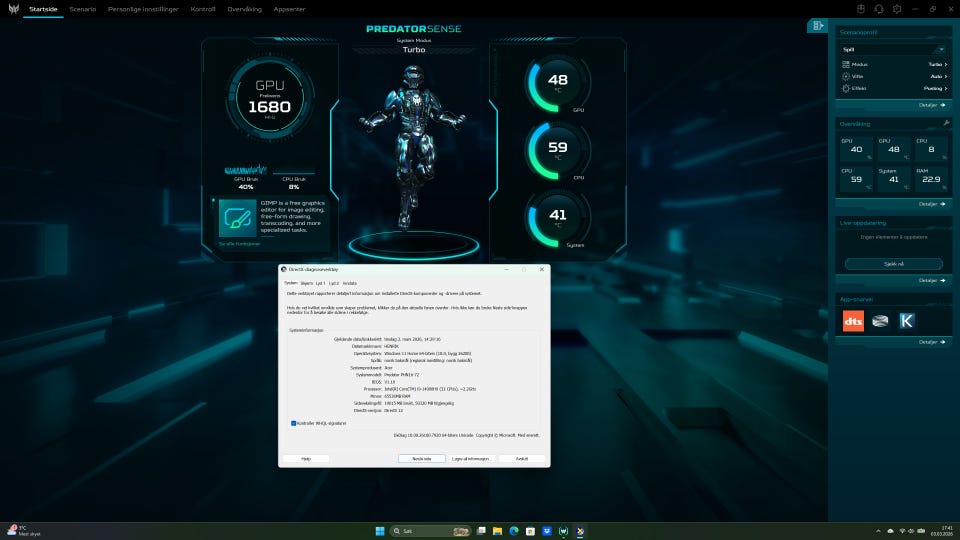Click Lagre all informasjon button

[x=471, y=459]
